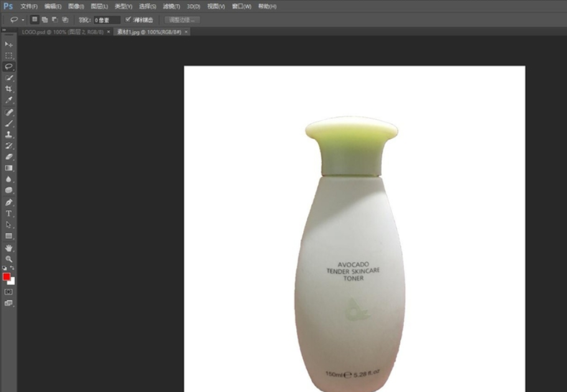
Task: Select the Crop tool
Action: 9,89
